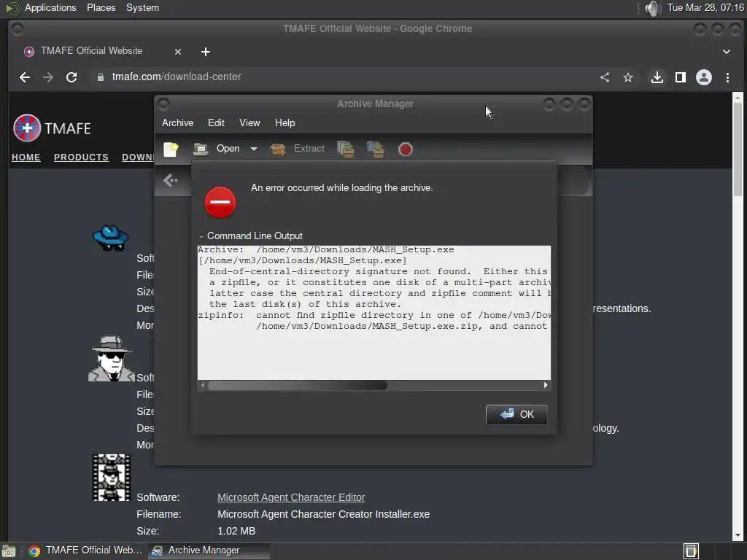Click the New Archive icon in Archive Manager
Image resolution: width=747 pixels, height=560 pixels.
[171, 149]
